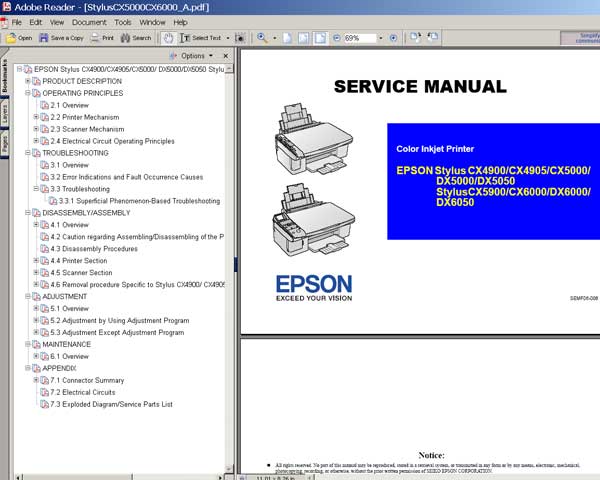The height and width of the screenshot is (480, 600).
Task: Open the Document menu
Action: 89,22
